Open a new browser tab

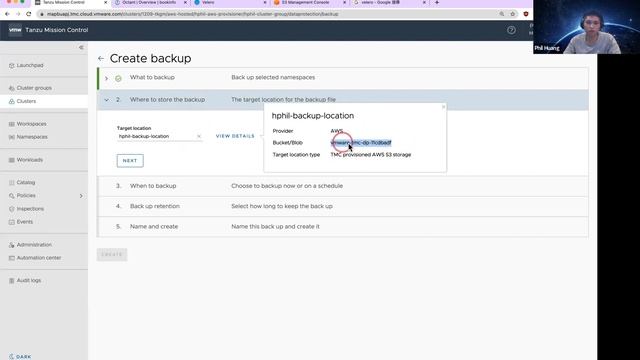click(x=437, y=2)
